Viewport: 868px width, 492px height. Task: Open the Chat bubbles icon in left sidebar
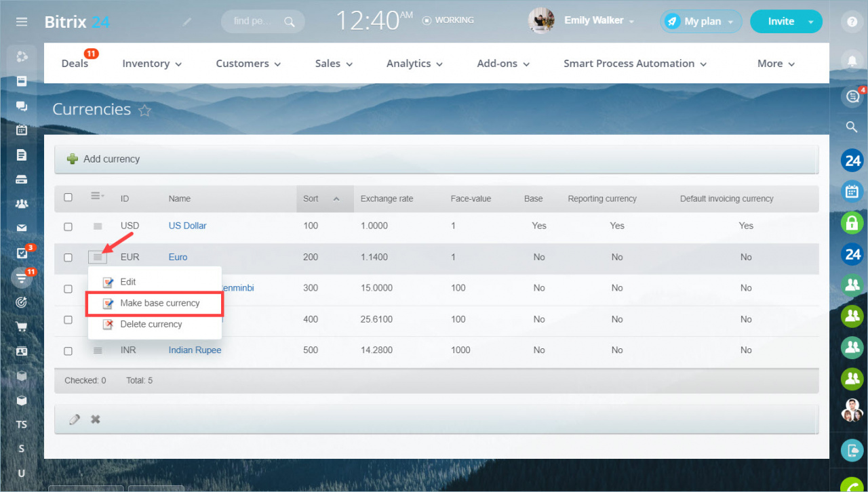[x=22, y=106]
